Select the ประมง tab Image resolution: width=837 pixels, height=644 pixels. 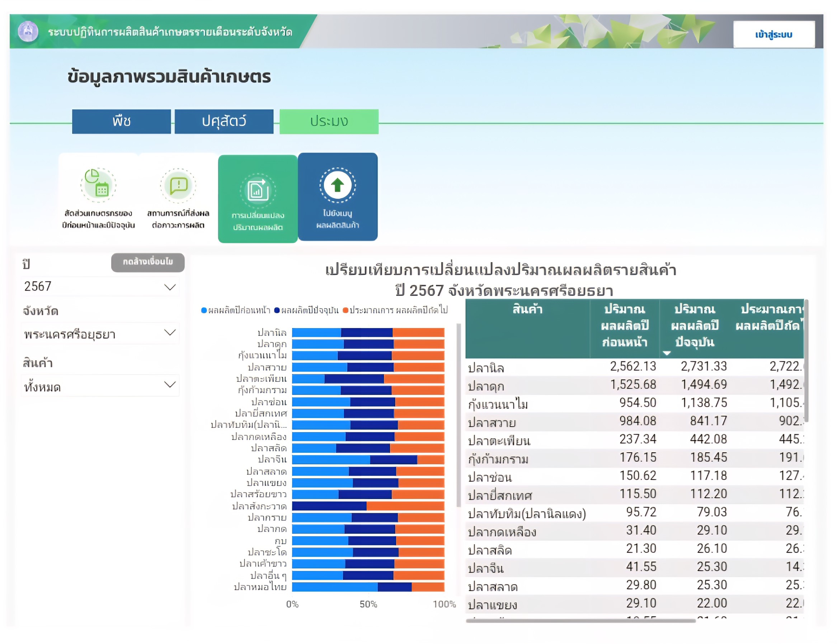[329, 122]
